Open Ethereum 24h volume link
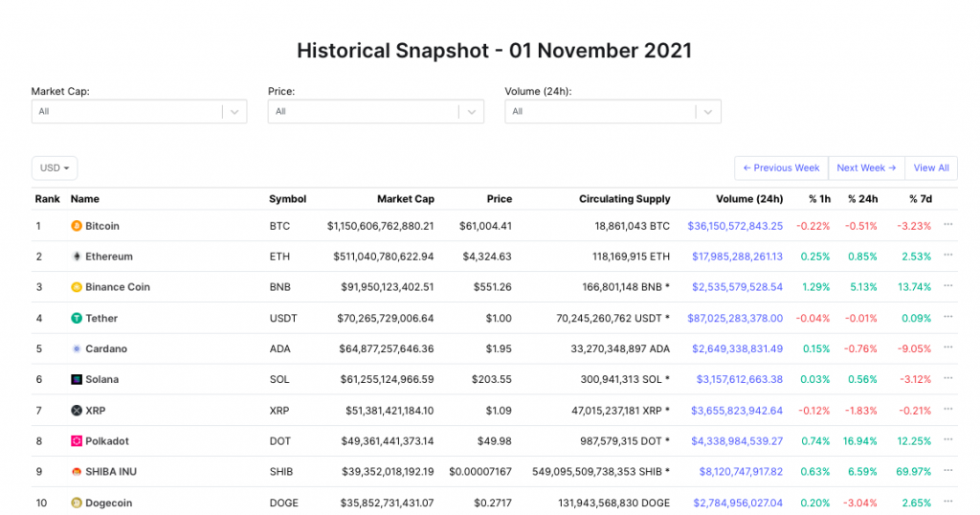This screenshot has width=980, height=515. [x=737, y=257]
